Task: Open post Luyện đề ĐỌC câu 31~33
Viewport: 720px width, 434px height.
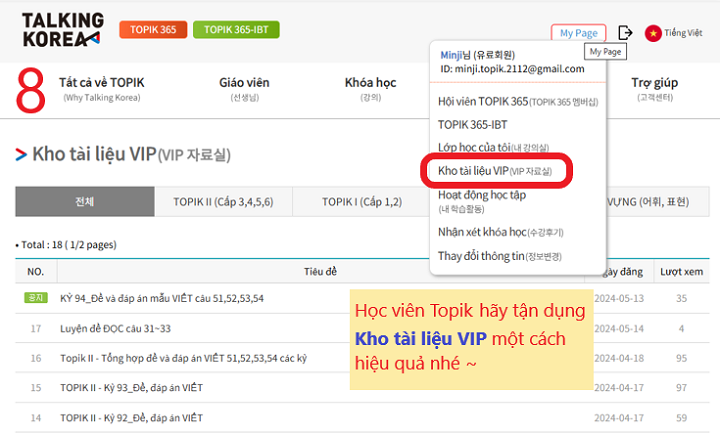Action: pos(115,328)
